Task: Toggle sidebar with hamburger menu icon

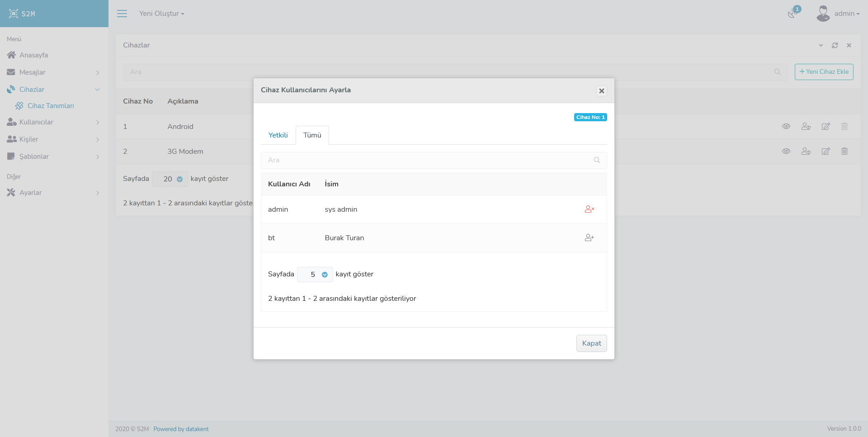Action: coord(122,14)
